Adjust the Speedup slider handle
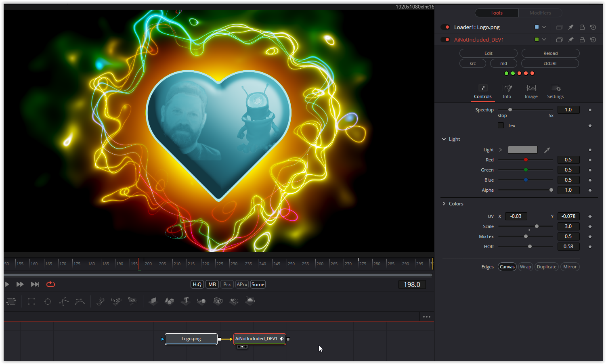Screen dimensions: 606x364 point(510,110)
